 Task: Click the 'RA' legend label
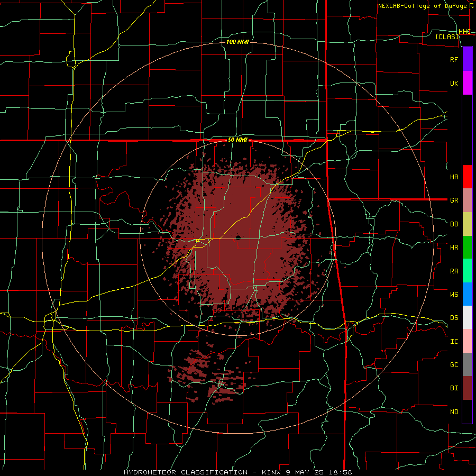[x=454, y=271]
